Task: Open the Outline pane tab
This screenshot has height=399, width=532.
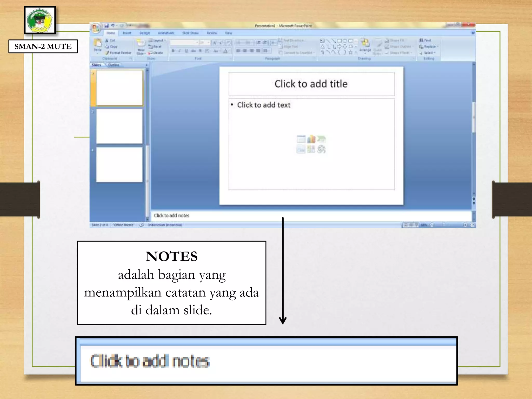Action: [x=114, y=65]
